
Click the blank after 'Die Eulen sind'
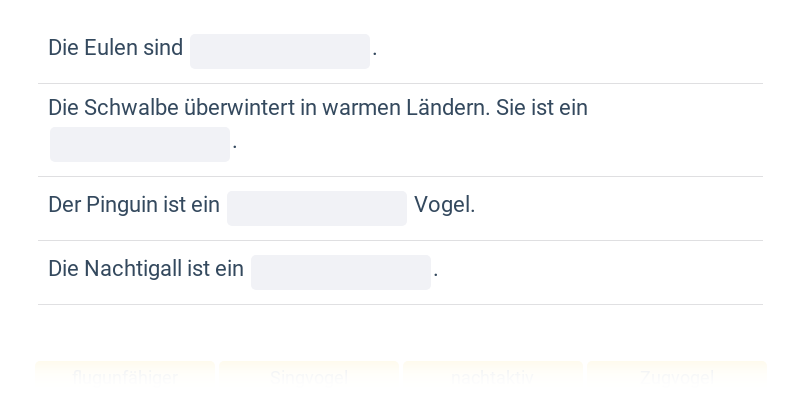(x=280, y=51)
